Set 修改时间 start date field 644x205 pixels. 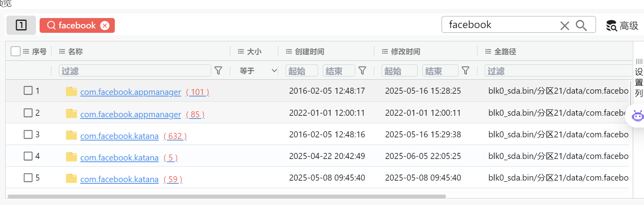click(399, 71)
